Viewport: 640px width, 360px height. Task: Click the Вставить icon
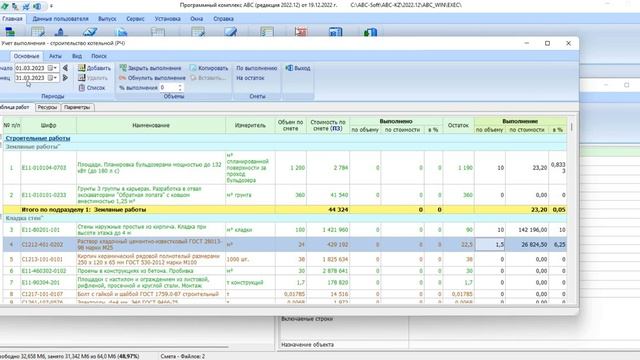point(193,78)
